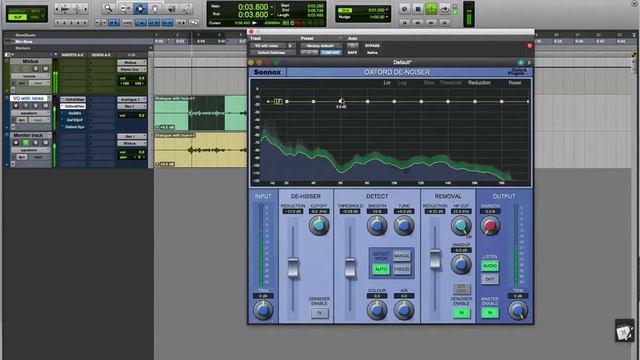The width and height of the screenshot is (640, 360).
Task: Adjust De-Hisser Reduction fader
Action: click(293, 268)
